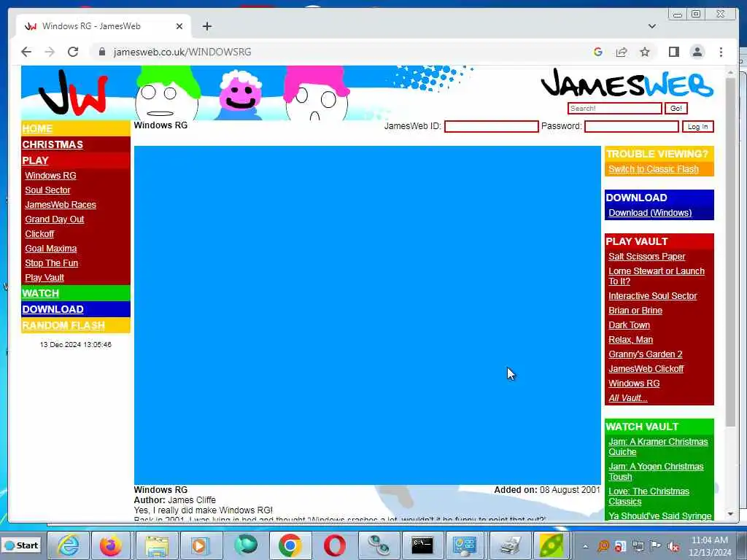Open the CHRISTMAS menu item
Screen dimensions: 747x560
coord(53,144)
